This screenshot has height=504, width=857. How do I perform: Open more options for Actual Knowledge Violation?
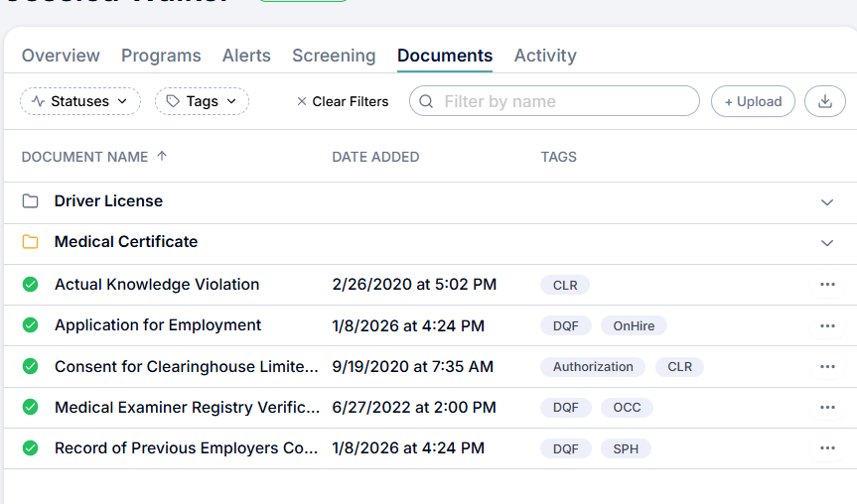[827, 285]
